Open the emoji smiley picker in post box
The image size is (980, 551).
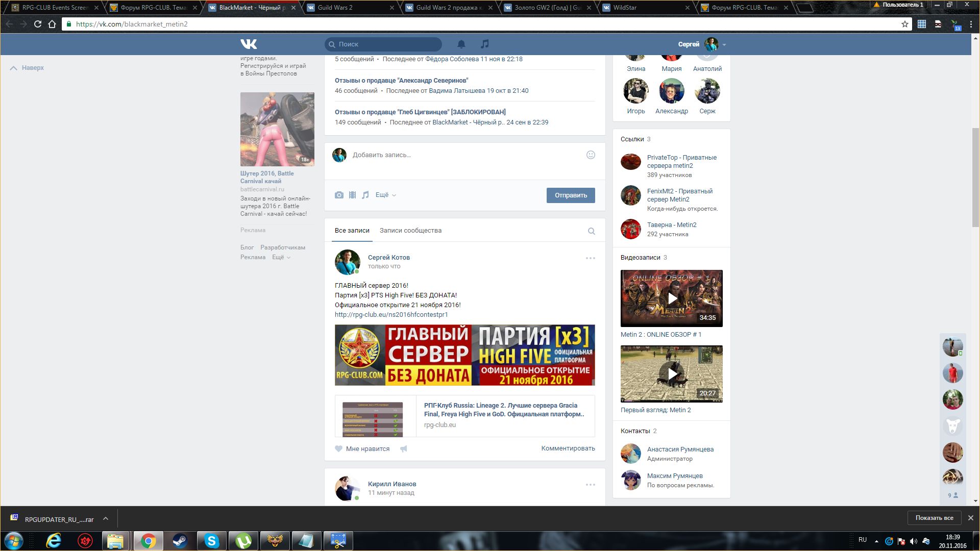[x=591, y=155]
